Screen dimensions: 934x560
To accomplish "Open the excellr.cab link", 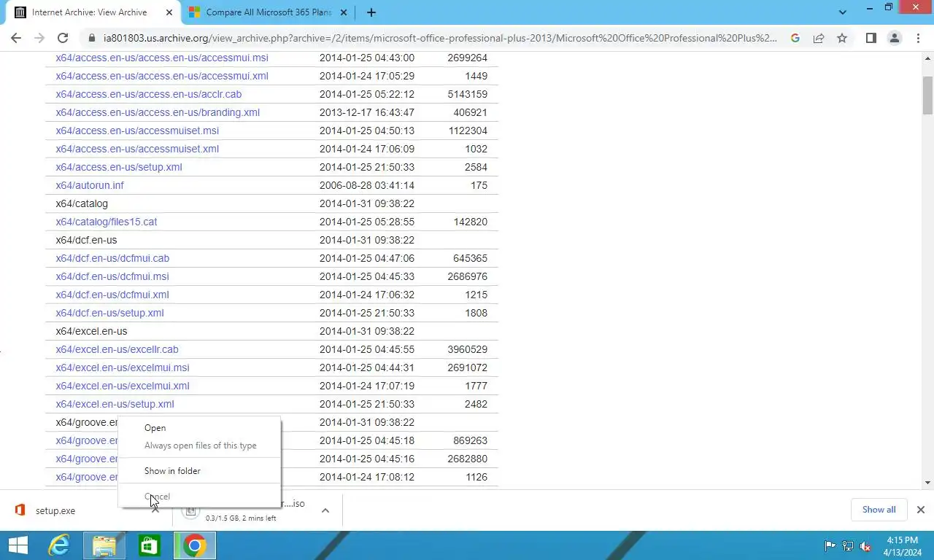I will 117,349.
